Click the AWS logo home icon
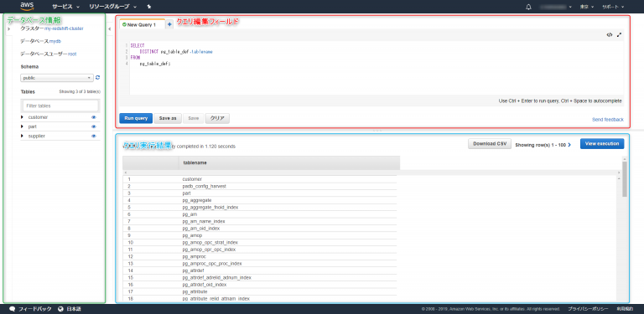 click(x=27, y=6)
